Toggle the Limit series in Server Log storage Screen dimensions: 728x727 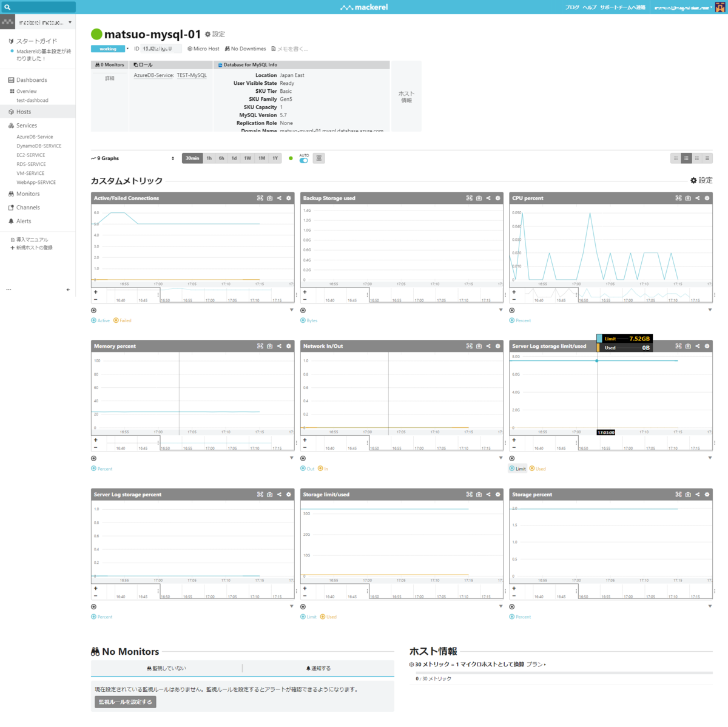coord(518,468)
